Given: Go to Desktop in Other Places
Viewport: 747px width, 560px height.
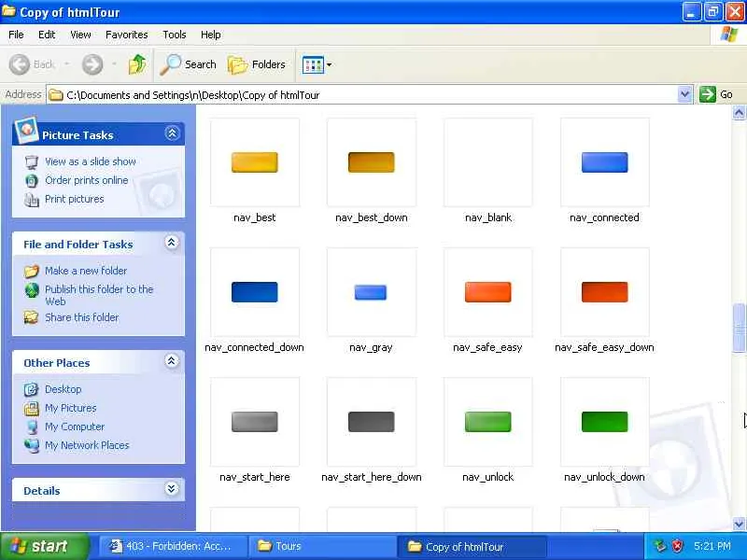Looking at the screenshot, I should [63, 389].
